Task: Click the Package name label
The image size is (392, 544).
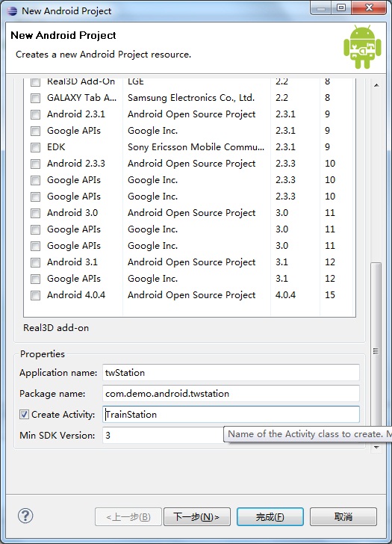Action: (x=52, y=393)
